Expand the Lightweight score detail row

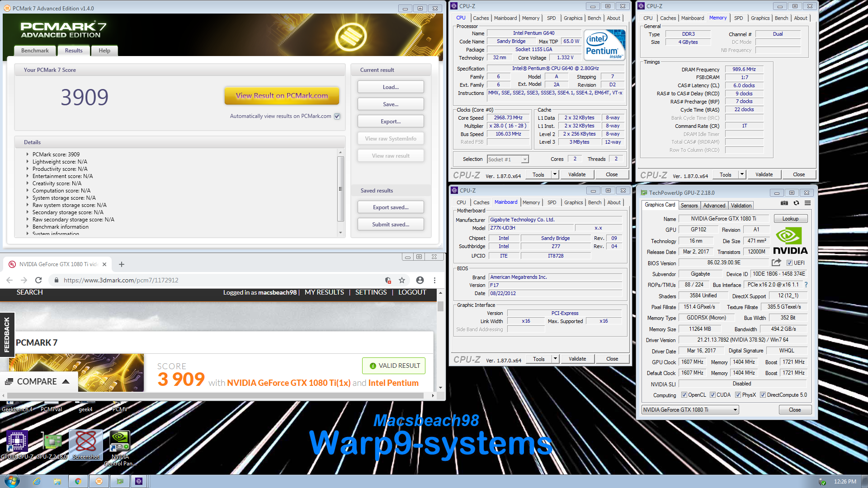[27, 161]
